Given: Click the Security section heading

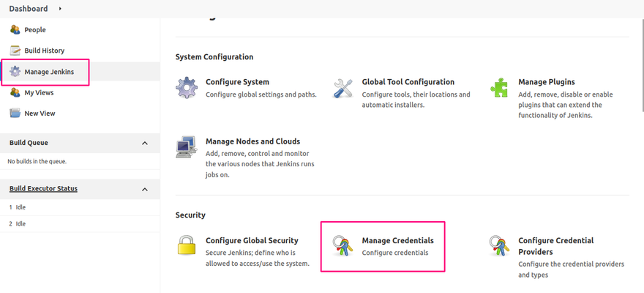Looking at the screenshot, I should pos(190,215).
